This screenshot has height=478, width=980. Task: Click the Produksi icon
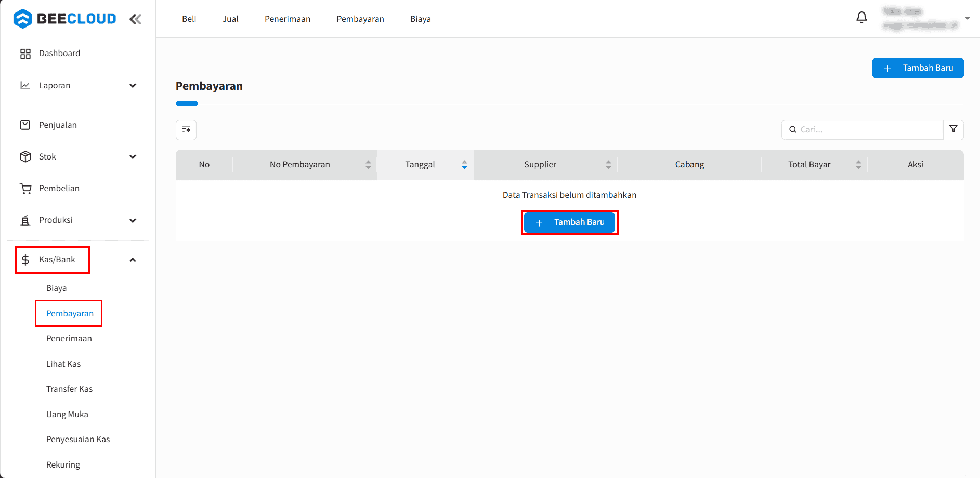point(25,220)
